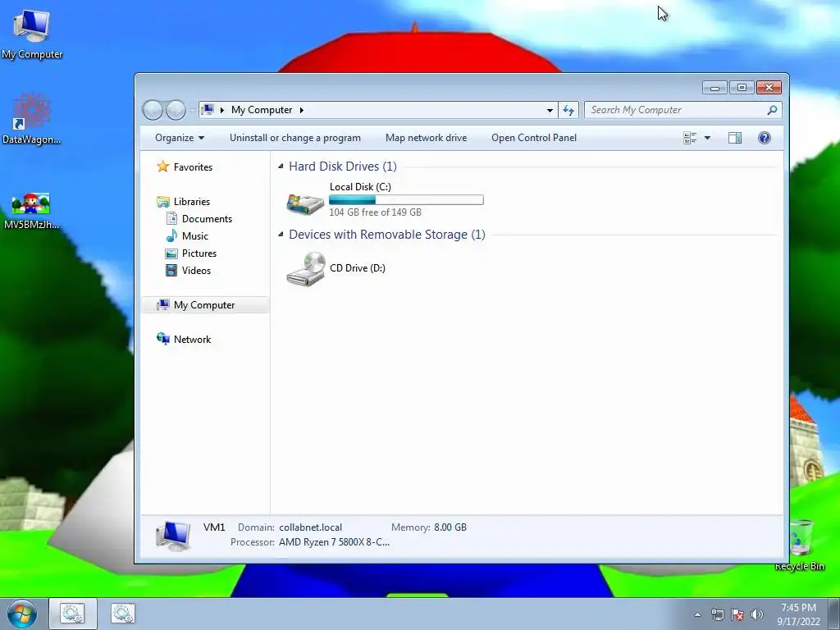840x630 pixels.
Task: Click the Local Disk (C:) label
Action: pyautogui.click(x=360, y=187)
